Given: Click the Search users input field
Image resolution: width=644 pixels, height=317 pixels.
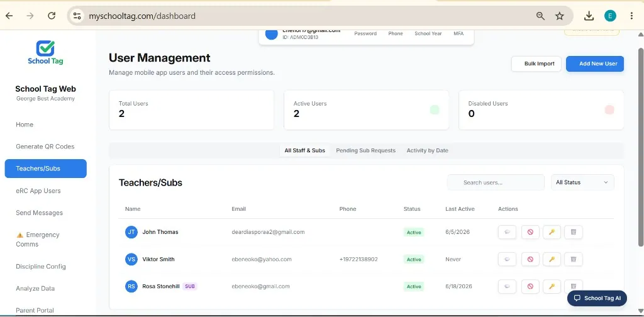Looking at the screenshot, I should pyautogui.click(x=496, y=182).
